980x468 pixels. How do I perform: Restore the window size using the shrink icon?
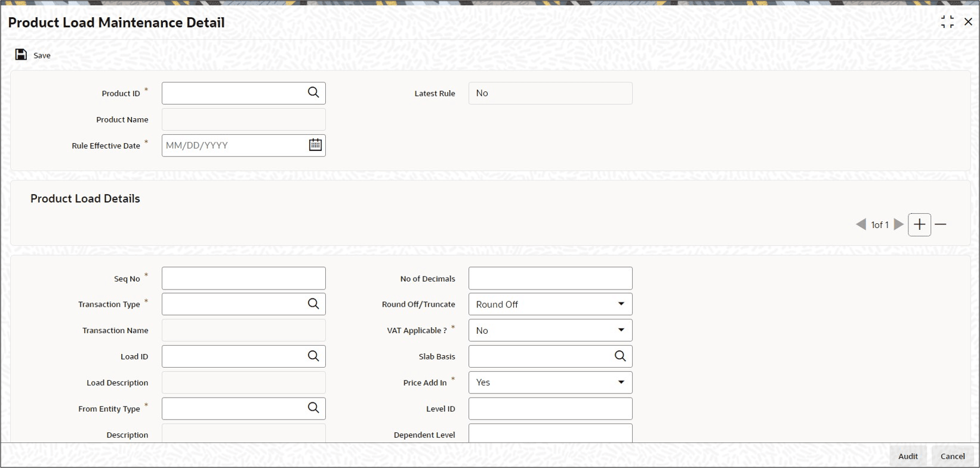click(x=947, y=22)
